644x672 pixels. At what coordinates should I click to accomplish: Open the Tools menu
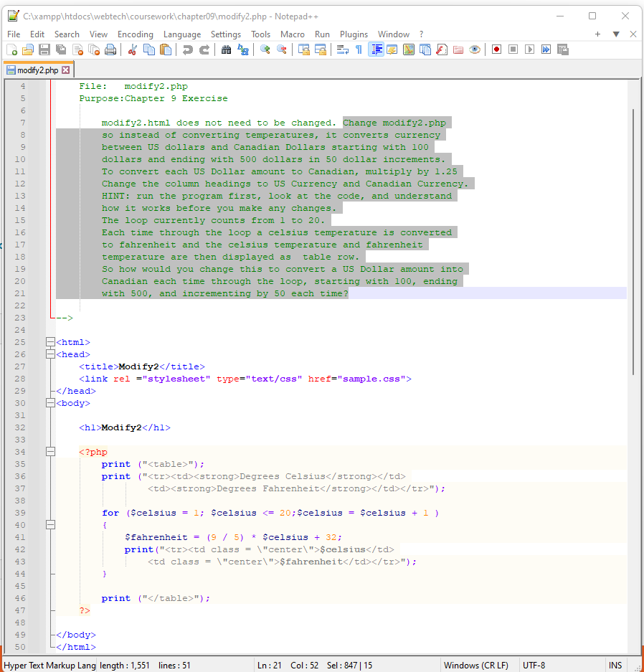click(260, 34)
